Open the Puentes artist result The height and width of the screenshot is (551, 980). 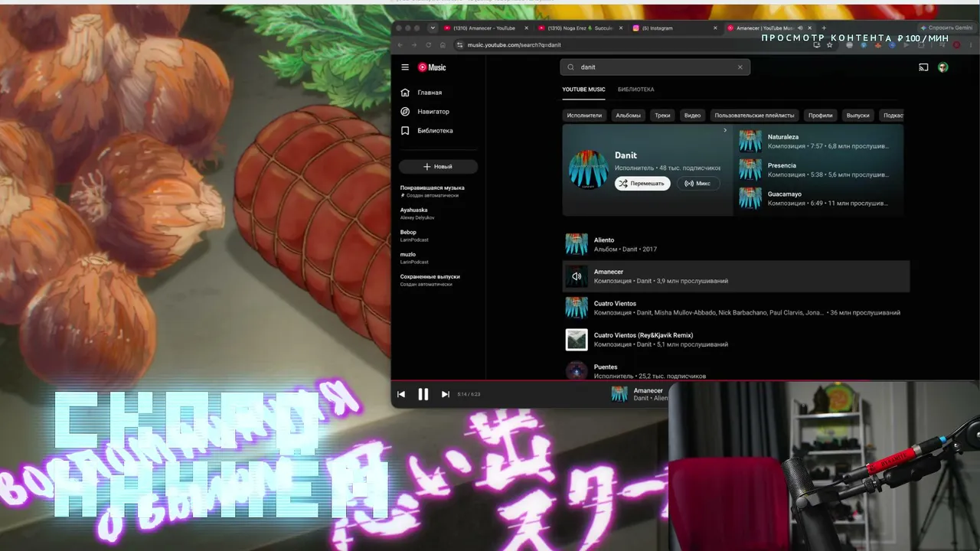(x=736, y=370)
